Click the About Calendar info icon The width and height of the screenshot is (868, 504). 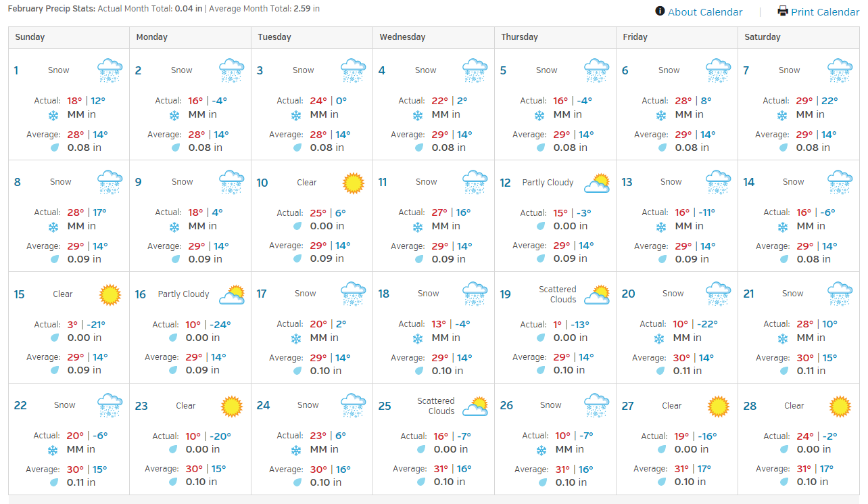(660, 12)
